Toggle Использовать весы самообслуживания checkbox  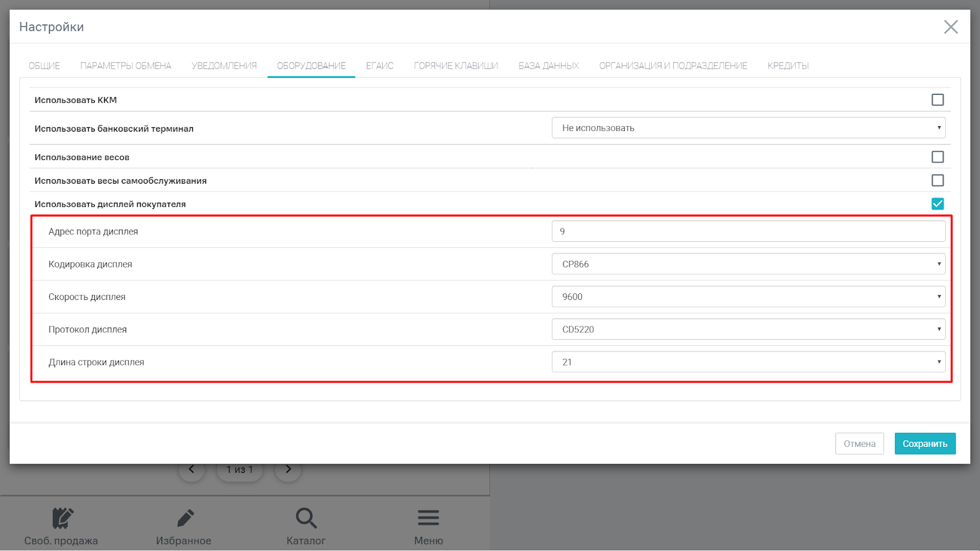tap(938, 181)
